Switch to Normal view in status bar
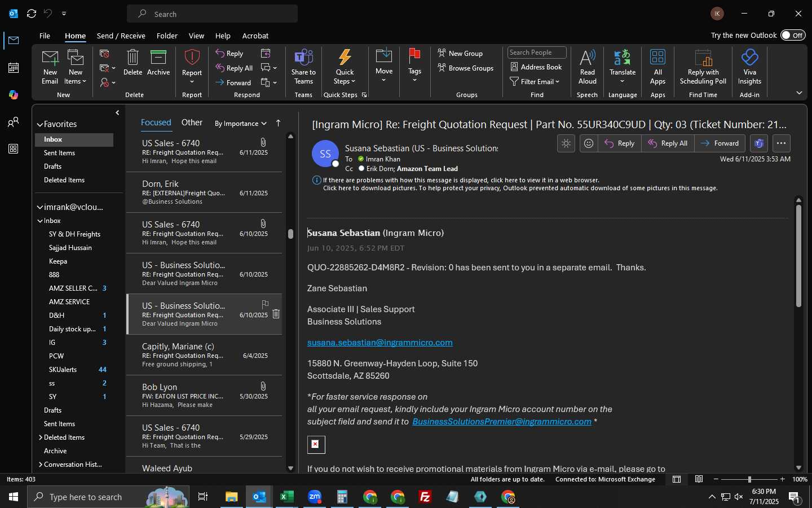The height and width of the screenshot is (508, 812). pos(677,479)
